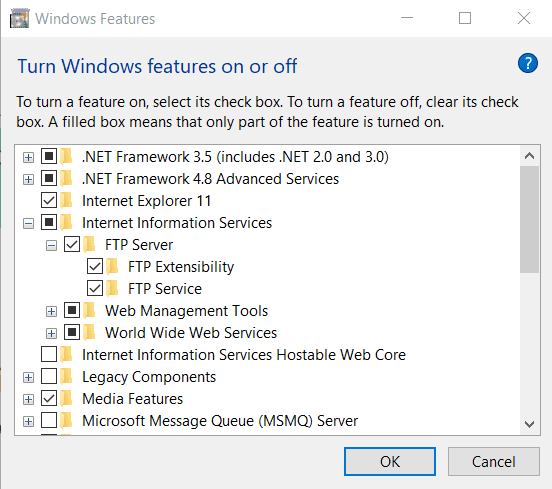
Task: Toggle the Microsoft Message Queue Server checkbox
Action: click(49, 420)
